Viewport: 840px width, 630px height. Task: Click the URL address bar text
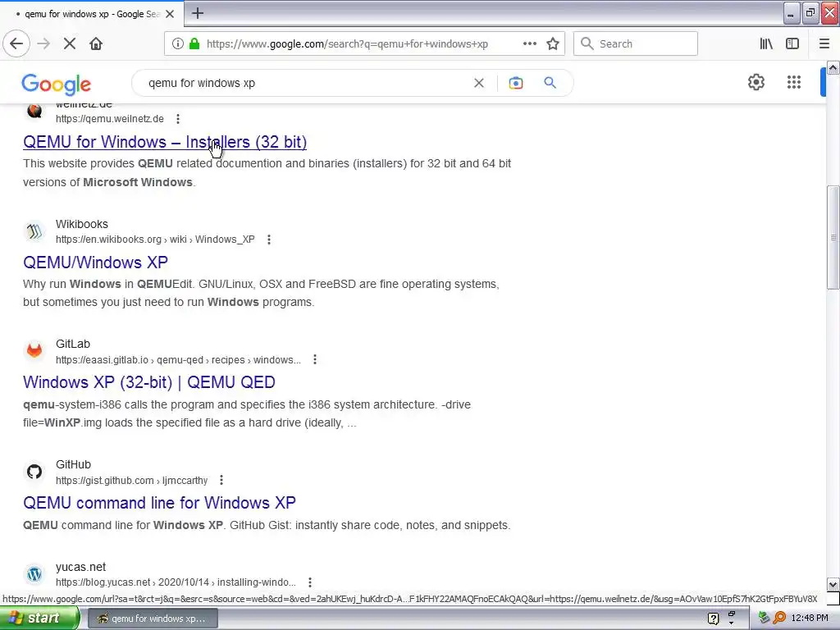pyautogui.click(x=347, y=44)
